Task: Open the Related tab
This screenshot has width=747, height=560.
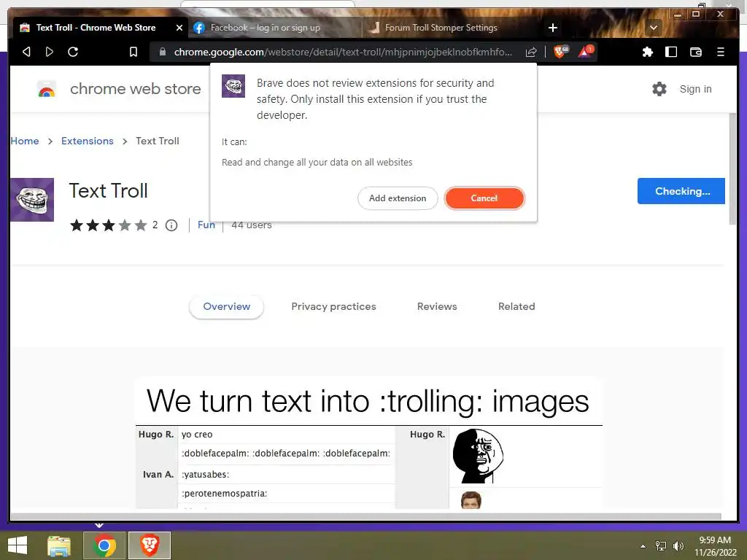Action: tap(516, 307)
